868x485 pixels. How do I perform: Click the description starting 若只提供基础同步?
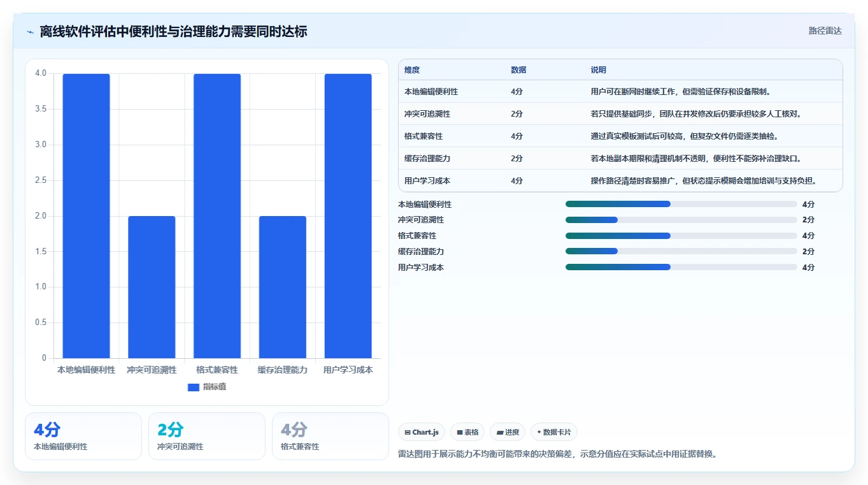pos(695,114)
